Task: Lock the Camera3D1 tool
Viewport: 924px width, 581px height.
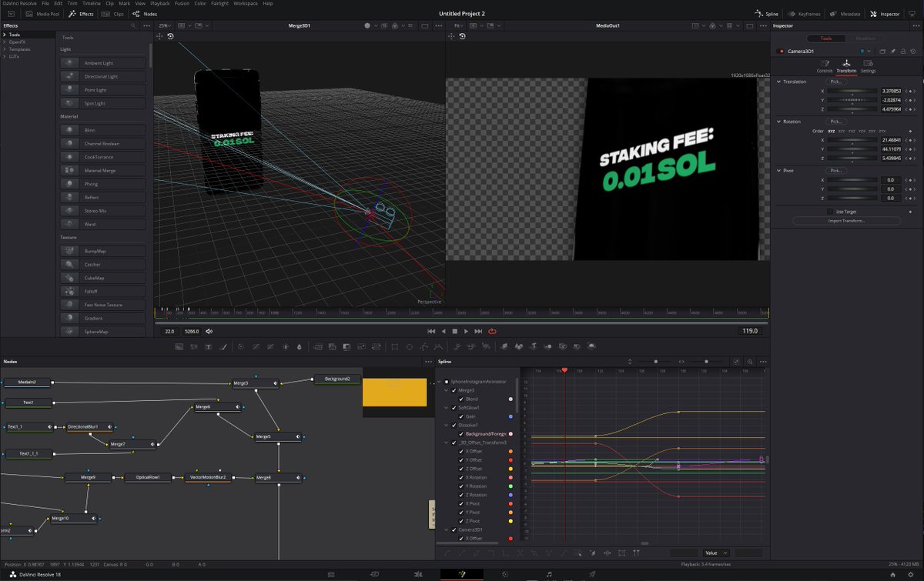Action: tap(902, 52)
